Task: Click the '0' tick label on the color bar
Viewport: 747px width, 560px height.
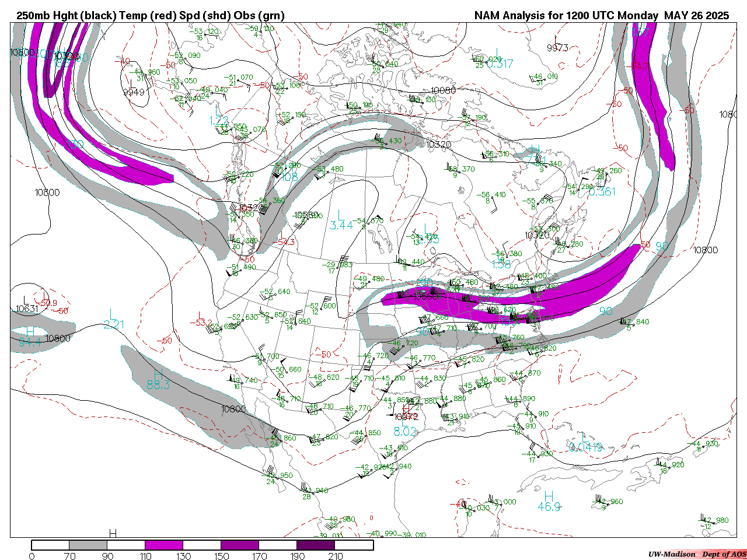Action: click(32, 556)
